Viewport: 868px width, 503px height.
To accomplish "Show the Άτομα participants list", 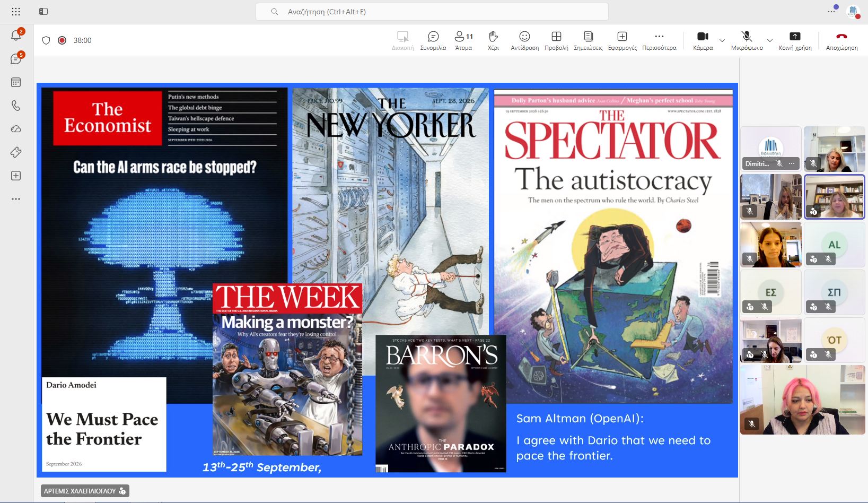I will (463, 40).
